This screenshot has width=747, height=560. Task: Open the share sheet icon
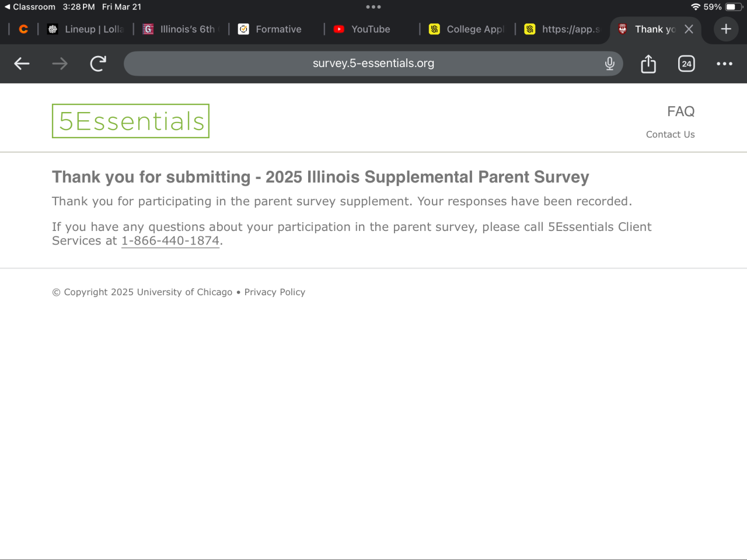coord(648,64)
